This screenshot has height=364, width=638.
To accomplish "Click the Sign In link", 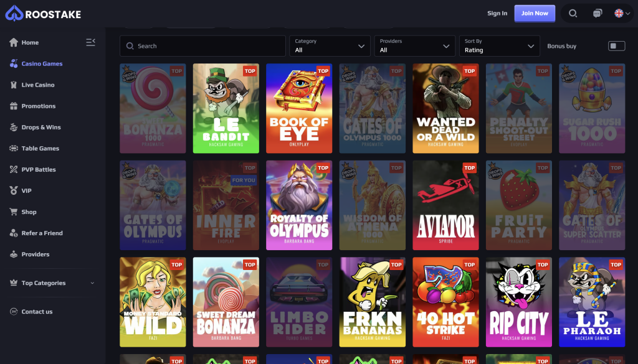I will pos(497,13).
